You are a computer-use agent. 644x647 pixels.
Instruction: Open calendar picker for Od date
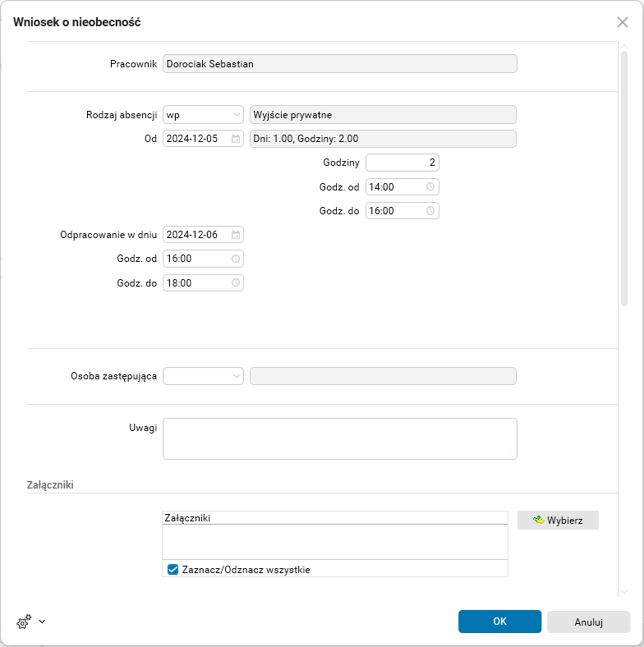236,139
